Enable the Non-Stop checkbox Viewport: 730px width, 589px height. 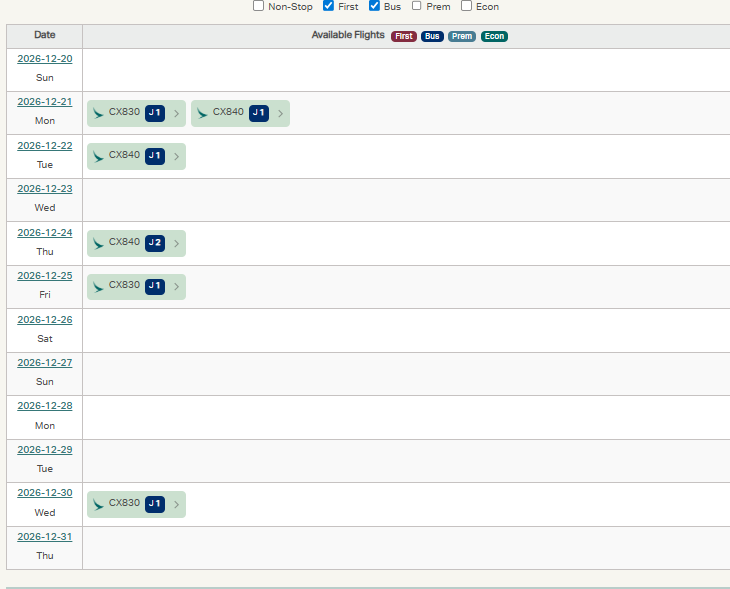(259, 6)
